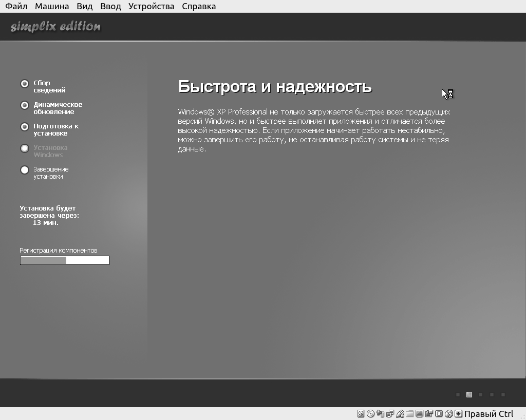Image resolution: width=526 pixels, height=420 pixels.
Task: Expand the Вид menu
Action: point(85,6)
